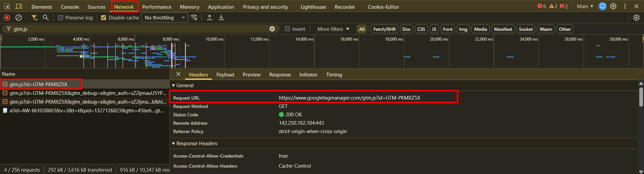Enable the Preserve log checkbox
This screenshot has width=644, height=174.
(61, 18)
